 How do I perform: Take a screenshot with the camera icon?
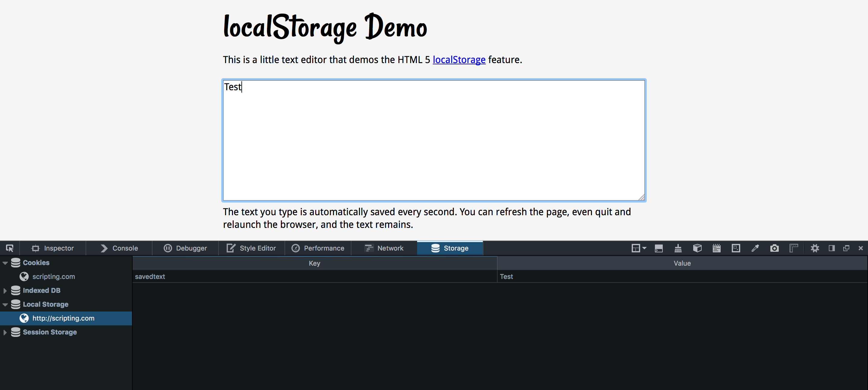pos(774,248)
